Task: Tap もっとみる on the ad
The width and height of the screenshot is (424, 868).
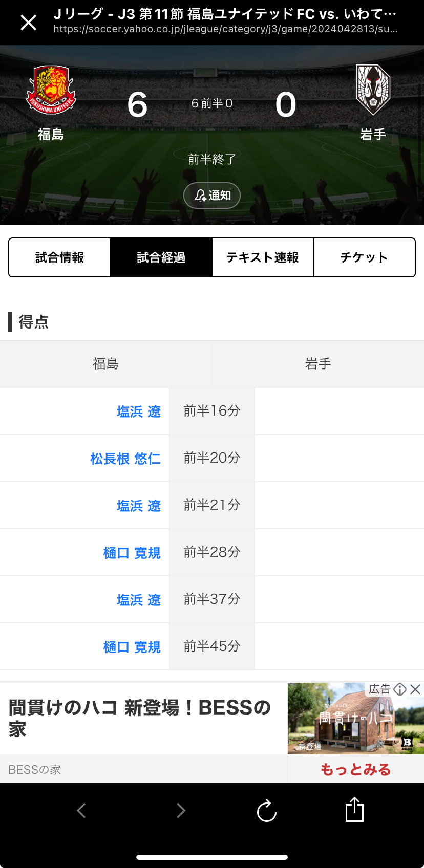Action: click(x=355, y=769)
